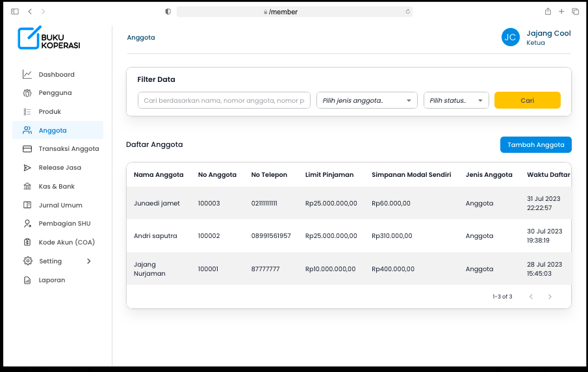
Task: Open the Laporan menu
Action: (58, 280)
